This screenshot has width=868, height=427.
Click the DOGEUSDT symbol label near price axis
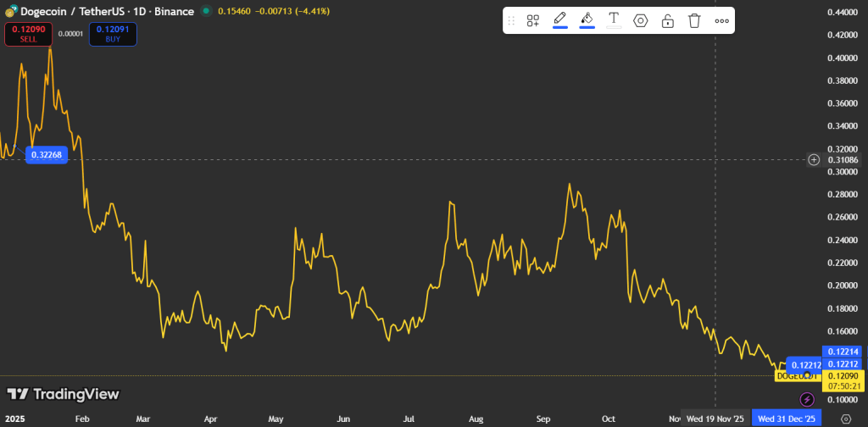tap(796, 376)
